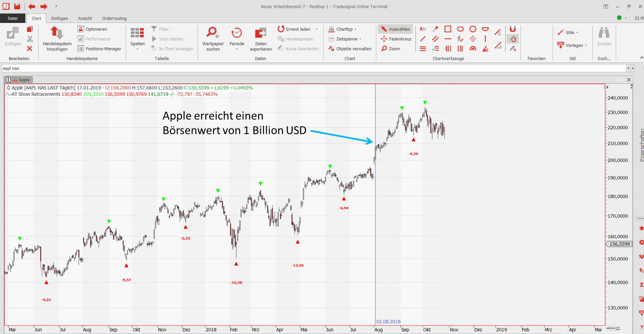Select the parallel lines channel tool
Viewport: 644px width, 334px height.
435,39
